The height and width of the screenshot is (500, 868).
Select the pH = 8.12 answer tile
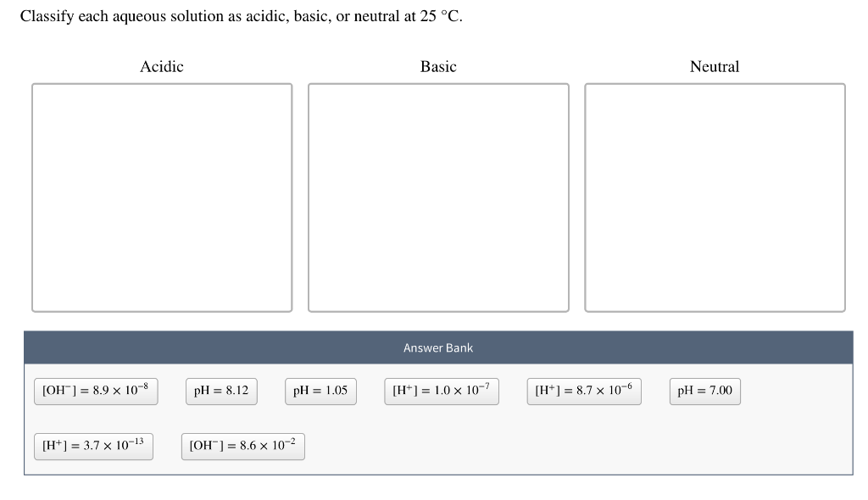(221, 391)
